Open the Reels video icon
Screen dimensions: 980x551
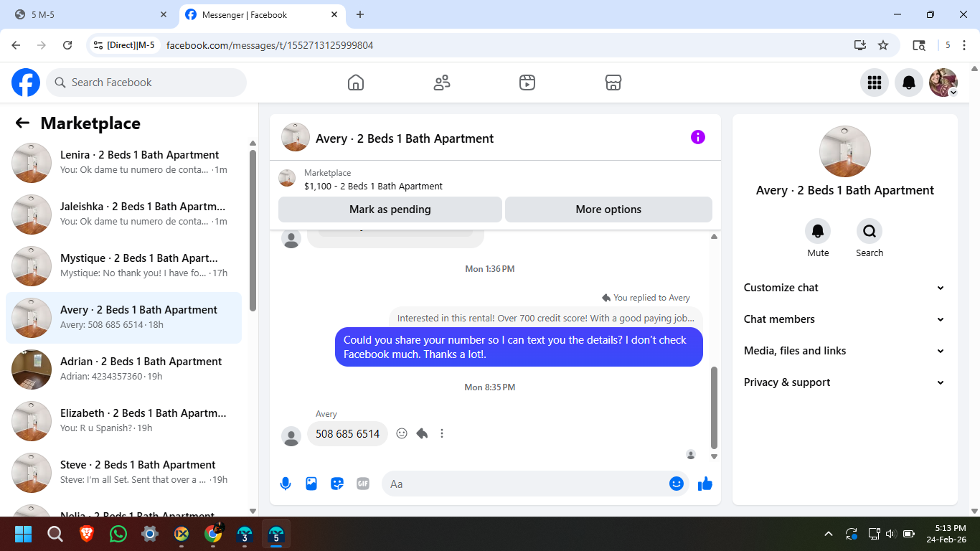pos(527,83)
